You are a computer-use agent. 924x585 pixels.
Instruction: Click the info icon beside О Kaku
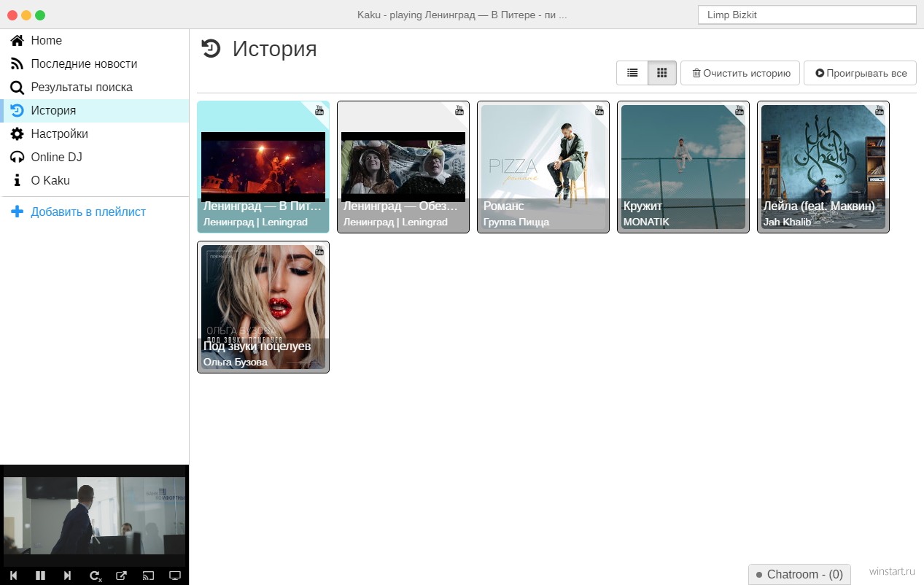[17, 181]
